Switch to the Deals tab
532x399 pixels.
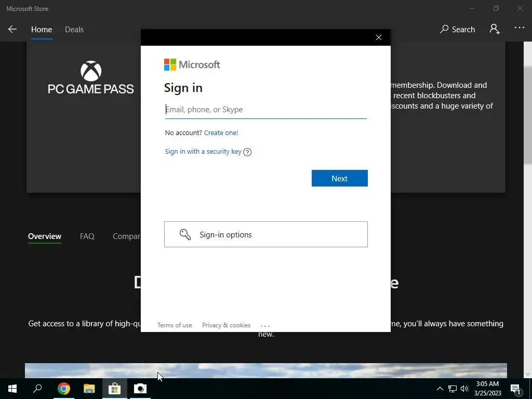click(74, 30)
